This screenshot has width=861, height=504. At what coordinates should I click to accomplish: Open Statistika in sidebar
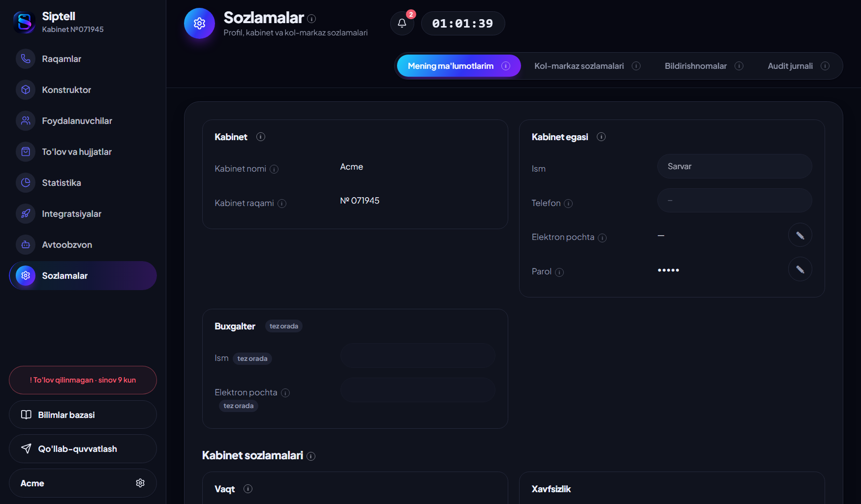83,183
